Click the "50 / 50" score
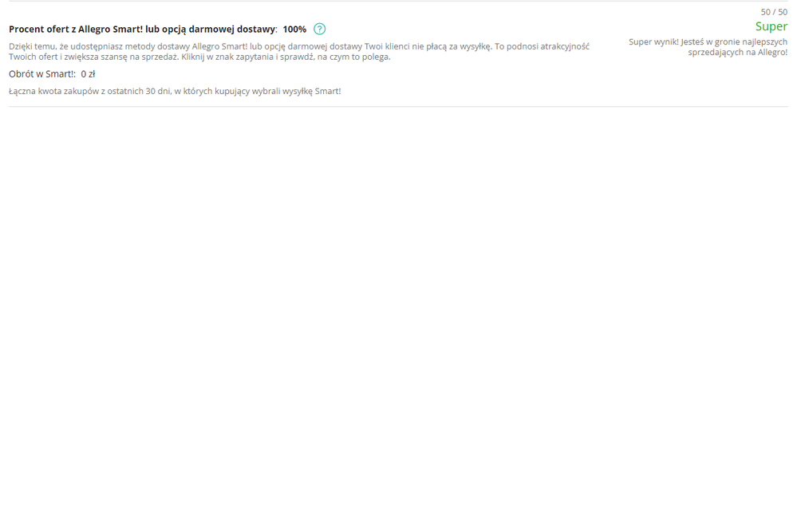 [774, 12]
